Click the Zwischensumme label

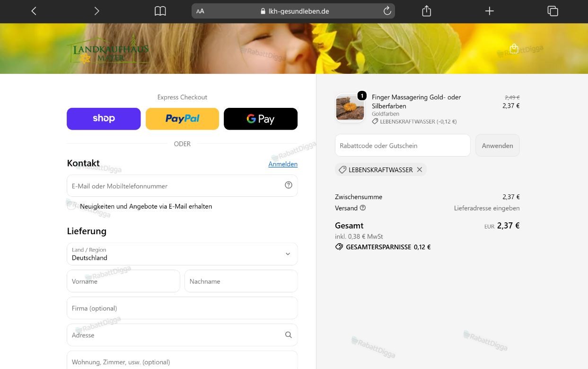point(359,197)
